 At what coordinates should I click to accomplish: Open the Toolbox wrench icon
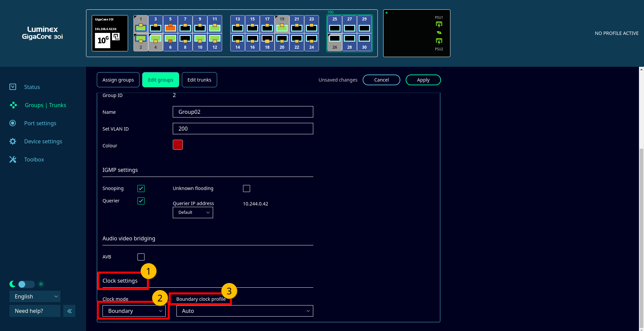[x=13, y=159]
